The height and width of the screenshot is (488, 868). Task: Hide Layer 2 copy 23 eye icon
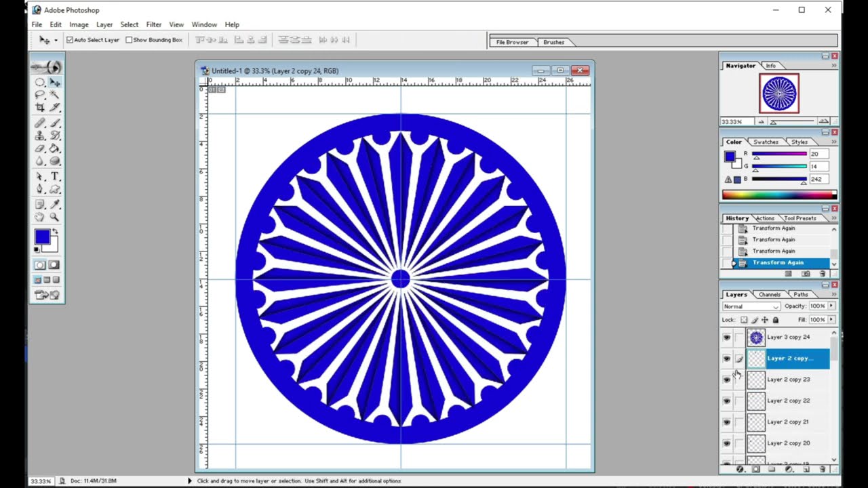pos(727,380)
